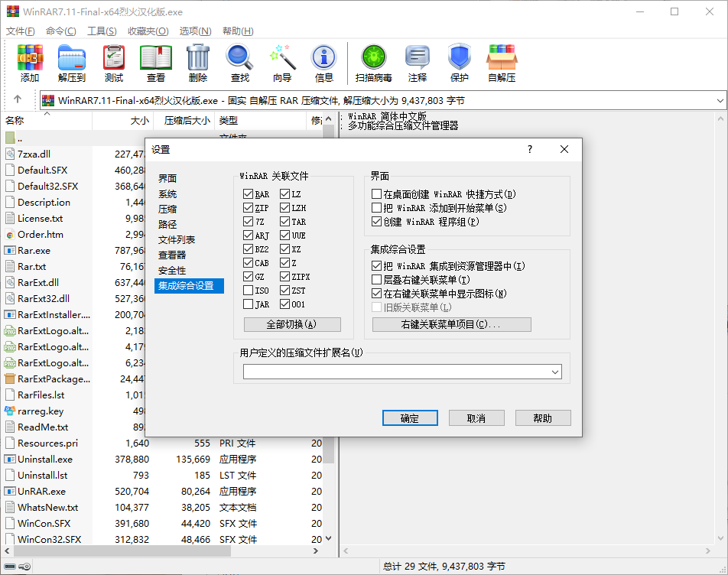Check 在桌面创建 WinRAR 快捷方式 option
Screen dimensions: 728x575
coord(376,194)
